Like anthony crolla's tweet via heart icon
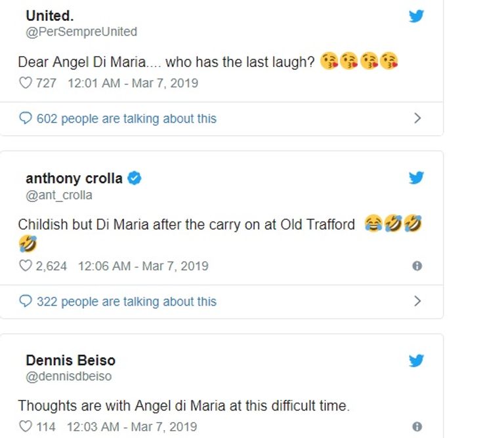This screenshot has height=438, width=504. [25, 266]
